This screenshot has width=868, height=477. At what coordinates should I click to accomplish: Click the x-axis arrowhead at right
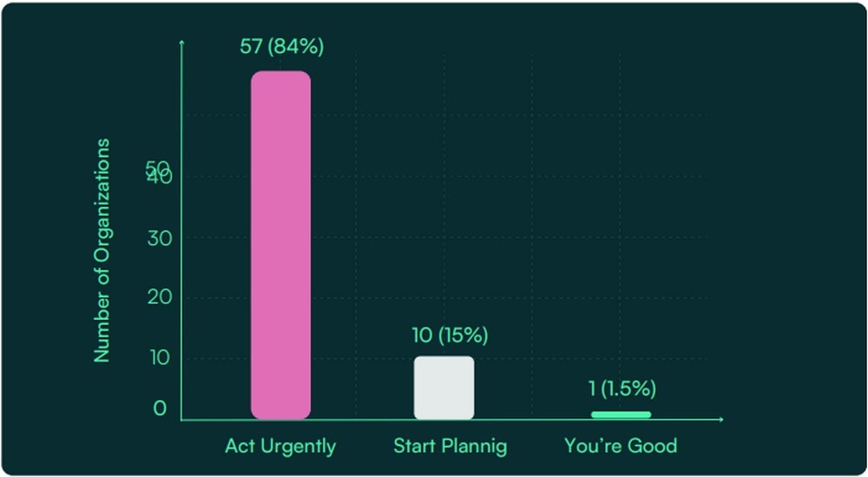[720, 420]
